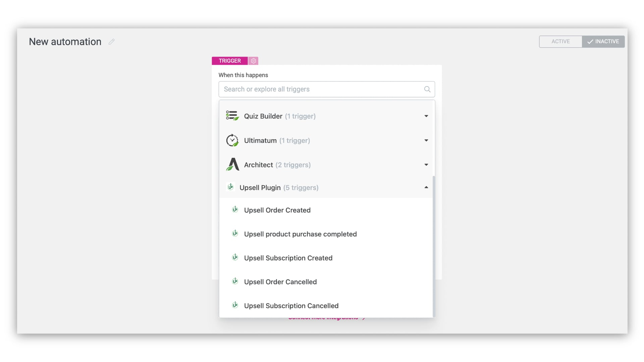This screenshot has height=362, width=644.
Task: Click the New automation title
Action: click(x=65, y=42)
